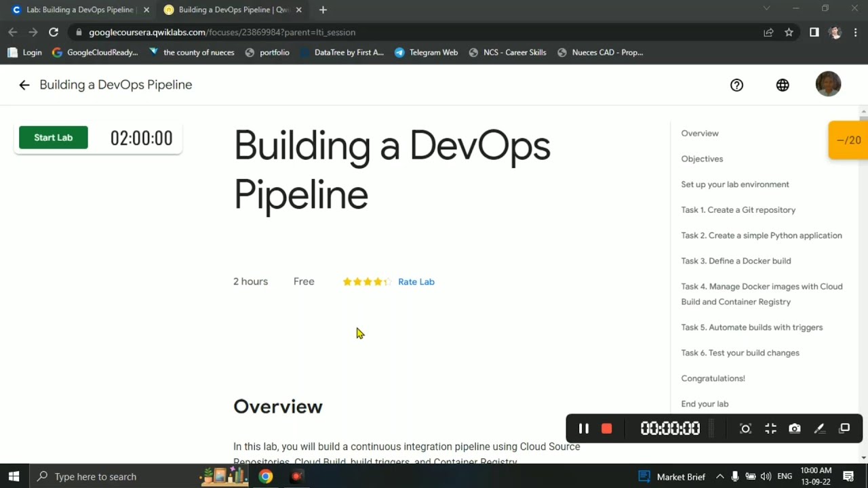This screenshot has width=868, height=488.
Task: Show hidden system tray icons
Action: 719,476
